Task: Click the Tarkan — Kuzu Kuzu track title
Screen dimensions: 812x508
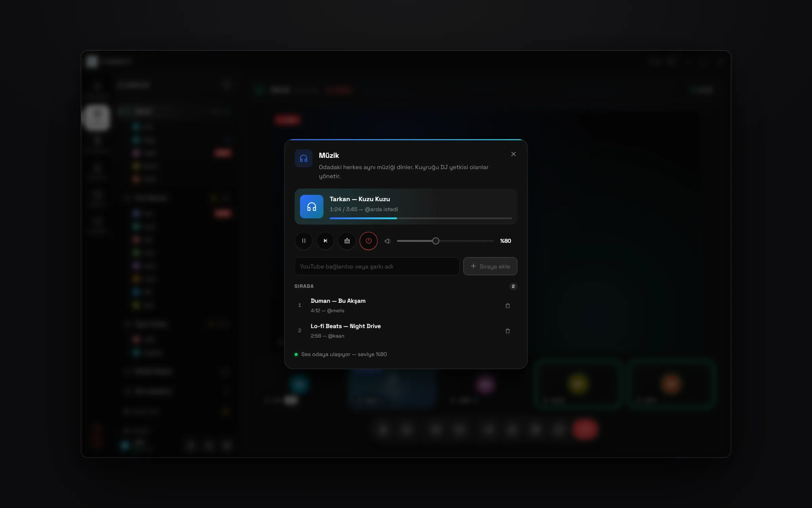Action: (x=360, y=199)
